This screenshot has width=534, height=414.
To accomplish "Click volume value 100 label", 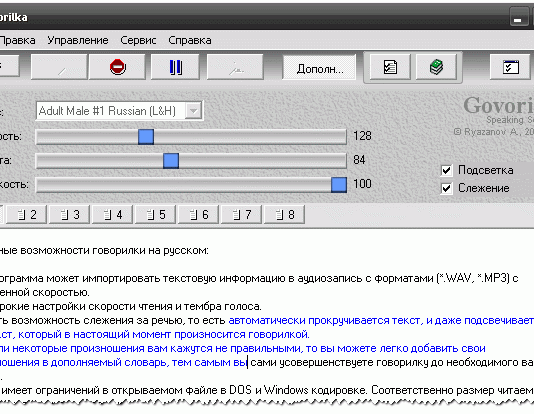I will click(362, 184).
